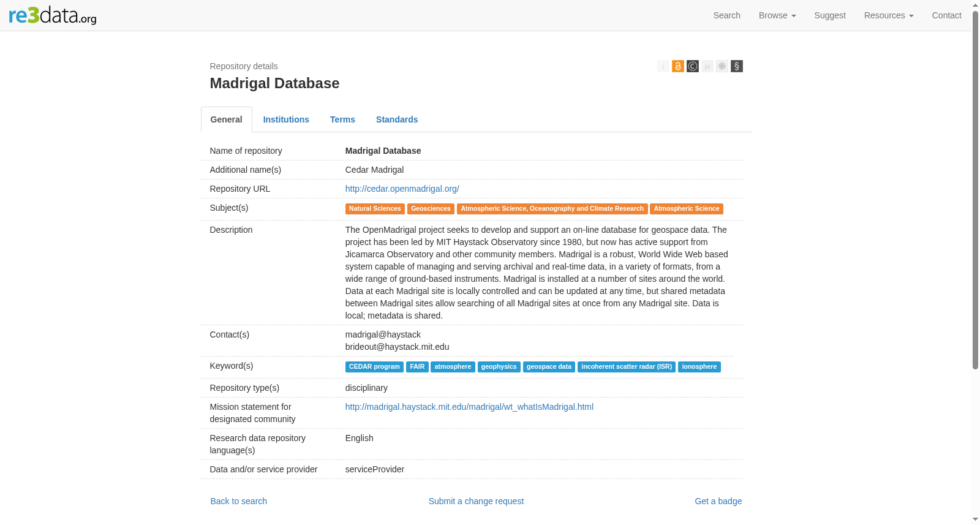Click the 'Description' field label
The image size is (980, 525).
(x=231, y=230)
